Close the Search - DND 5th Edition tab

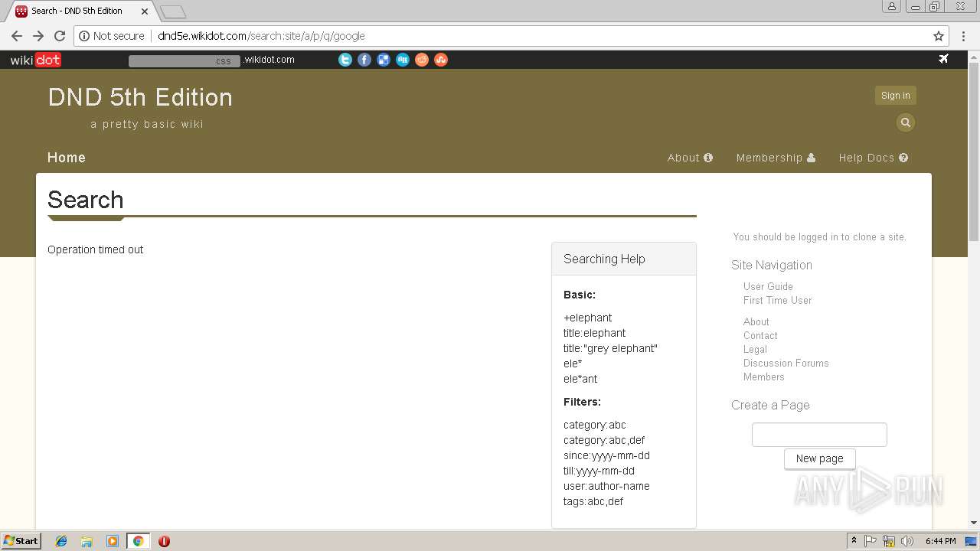145,11
